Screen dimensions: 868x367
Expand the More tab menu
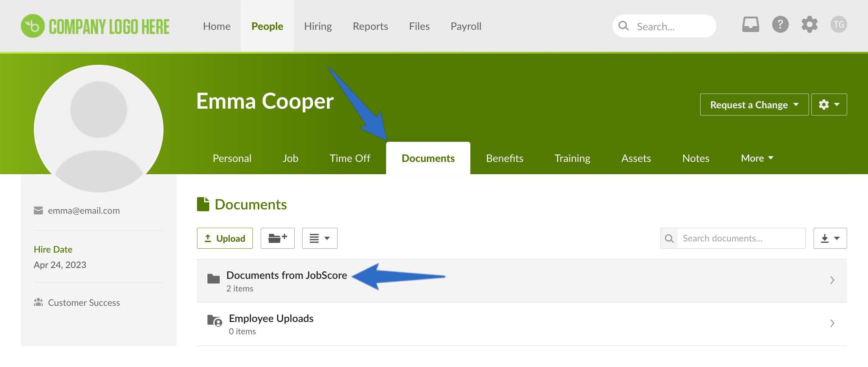pyautogui.click(x=757, y=158)
